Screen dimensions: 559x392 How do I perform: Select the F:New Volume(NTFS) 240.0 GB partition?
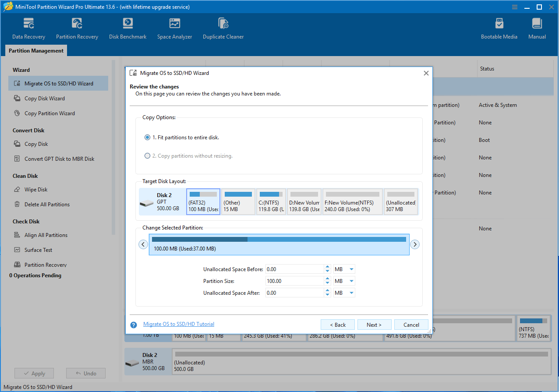(x=353, y=201)
